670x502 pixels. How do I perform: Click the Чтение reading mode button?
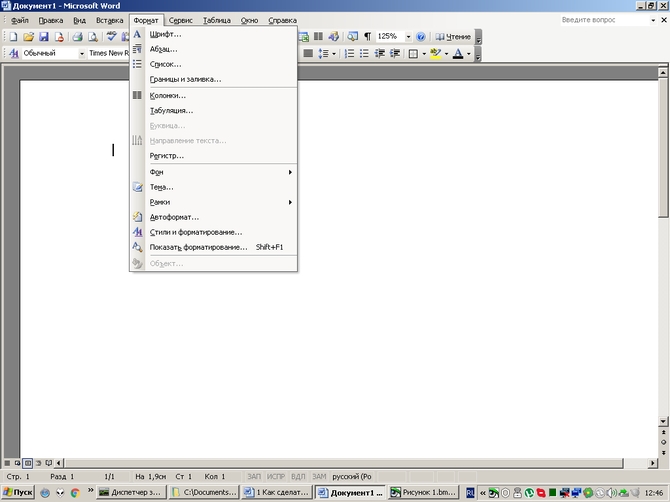[453, 36]
